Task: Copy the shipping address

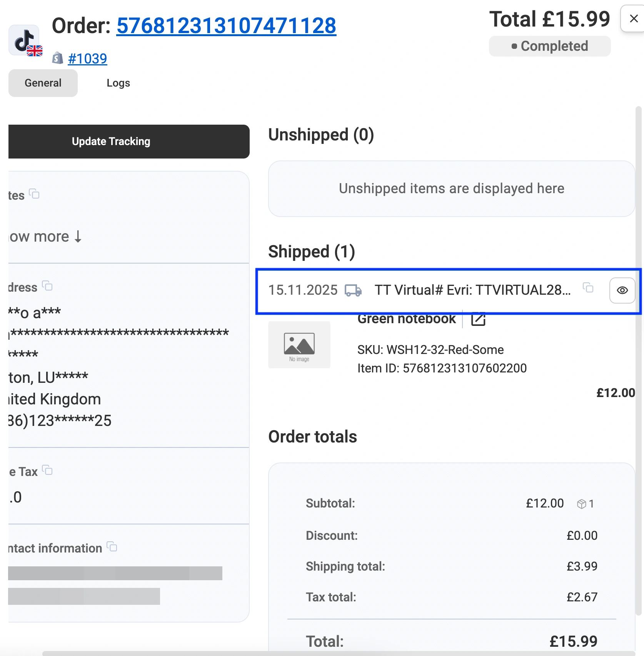Action: (47, 286)
